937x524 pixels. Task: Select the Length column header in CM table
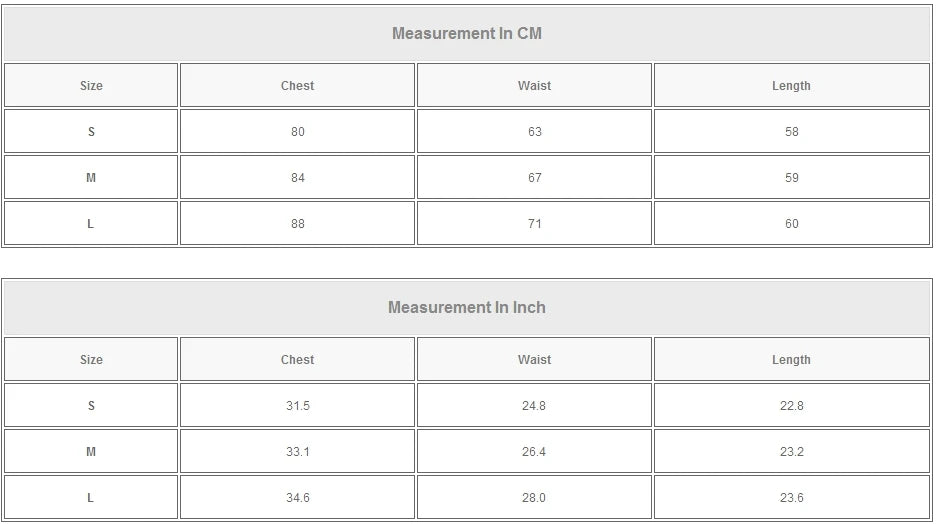click(x=791, y=86)
